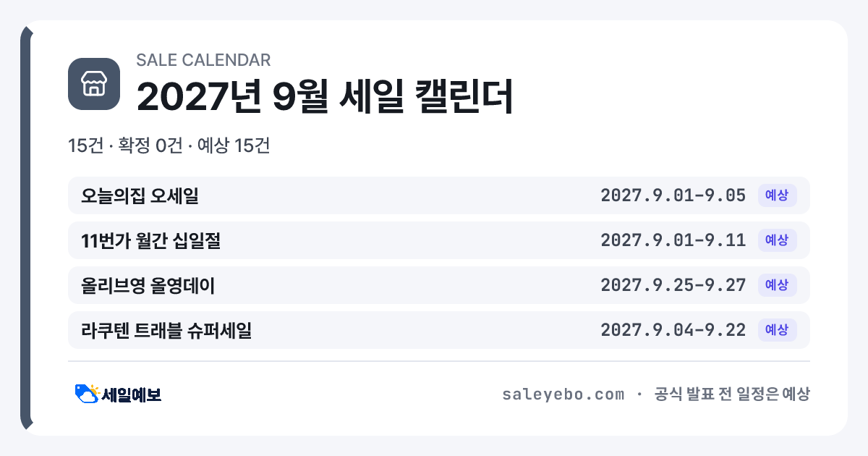Click 예상 badge on 올리브영 올영데이 row
868x456 pixels.
(x=777, y=285)
